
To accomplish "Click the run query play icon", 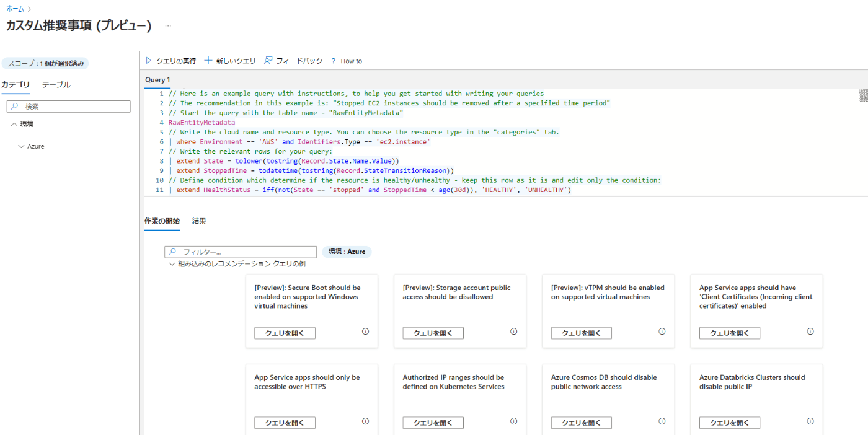I will (148, 61).
